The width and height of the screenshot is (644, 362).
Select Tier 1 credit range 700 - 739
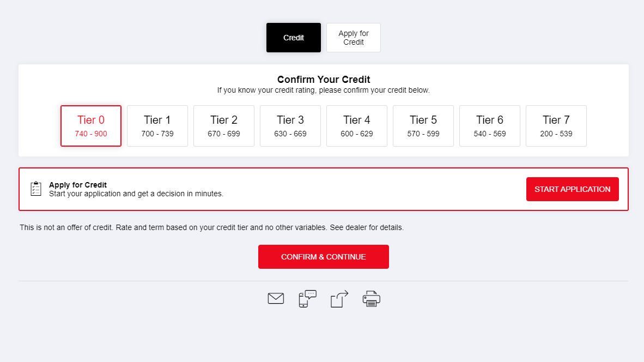[157, 126]
